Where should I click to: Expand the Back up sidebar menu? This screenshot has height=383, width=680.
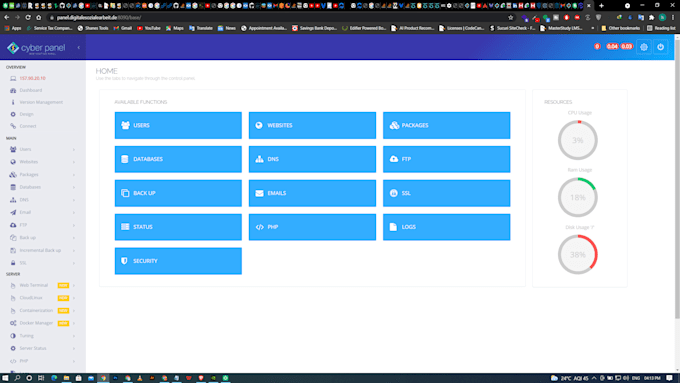[42, 238]
